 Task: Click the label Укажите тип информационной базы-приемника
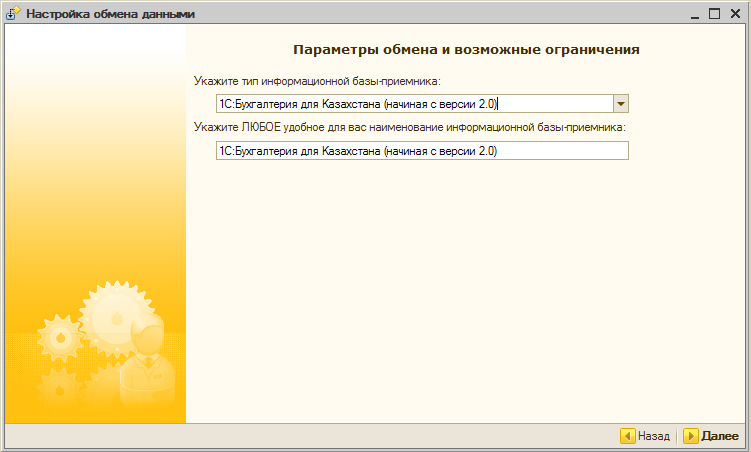(x=317, y=81)
